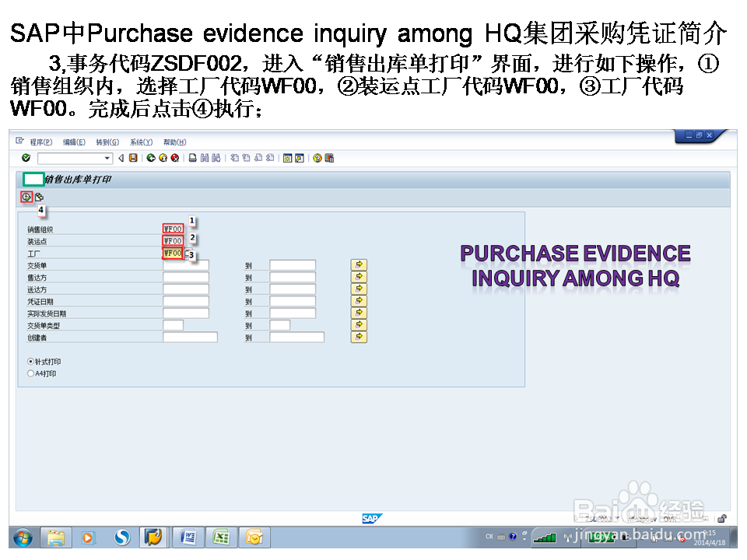Open the 系统(Y) menu
Viewport: 747px width, 560px height.
pyautogui.click(x=142, y=142)
